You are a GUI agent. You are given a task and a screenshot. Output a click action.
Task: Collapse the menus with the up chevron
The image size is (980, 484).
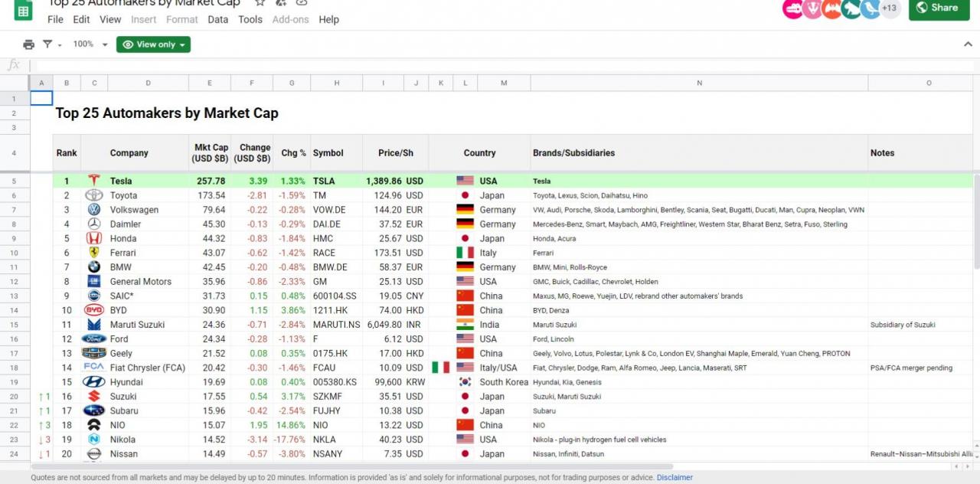pos(968,44)
